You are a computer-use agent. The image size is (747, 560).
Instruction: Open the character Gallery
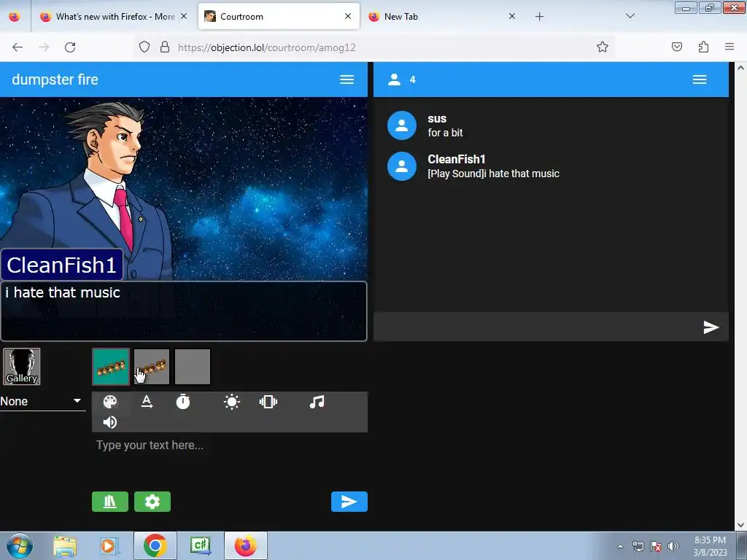pyautogui.click(x=21, y=367)
